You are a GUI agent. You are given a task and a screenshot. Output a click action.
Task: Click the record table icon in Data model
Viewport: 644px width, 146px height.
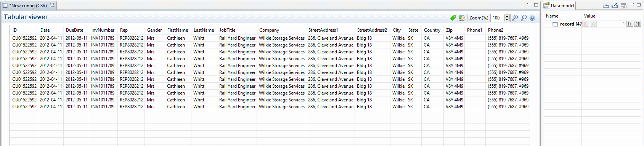[x=555, y=24]
